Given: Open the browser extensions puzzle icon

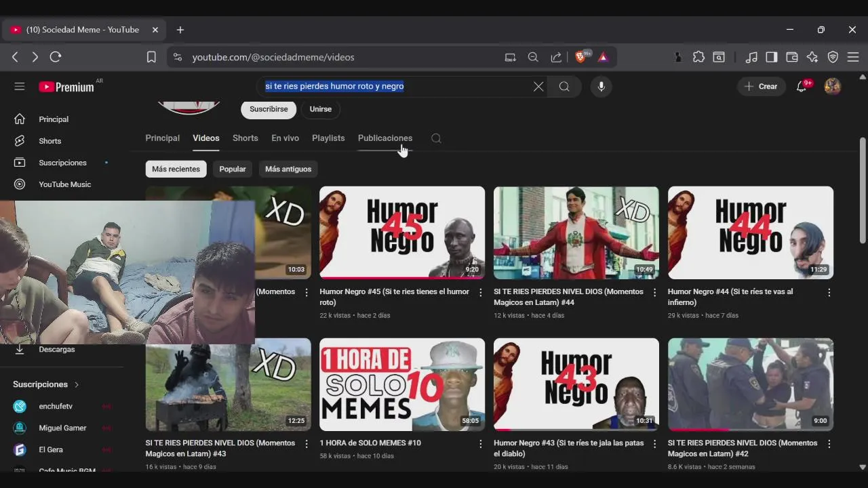Looking at the screenshot, I should (698, 57).
